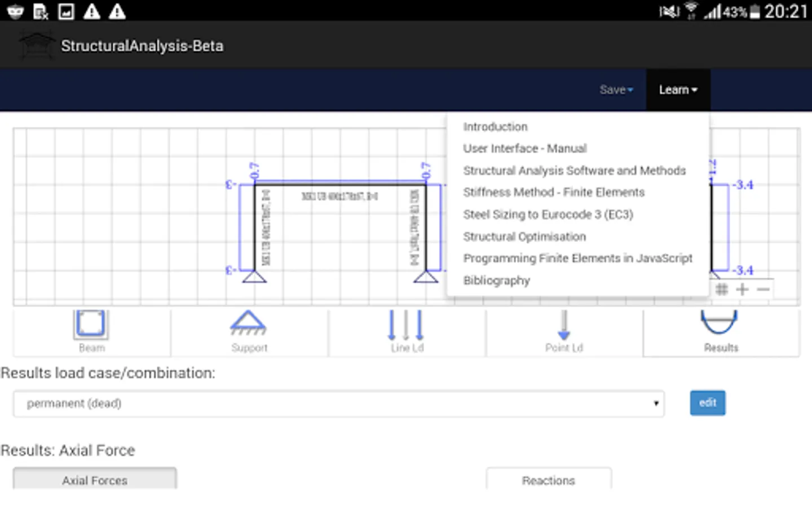This screenshot has height=508, width=812.
Task: Zoom out with the minus icon
Action: (x=764, y=290)
